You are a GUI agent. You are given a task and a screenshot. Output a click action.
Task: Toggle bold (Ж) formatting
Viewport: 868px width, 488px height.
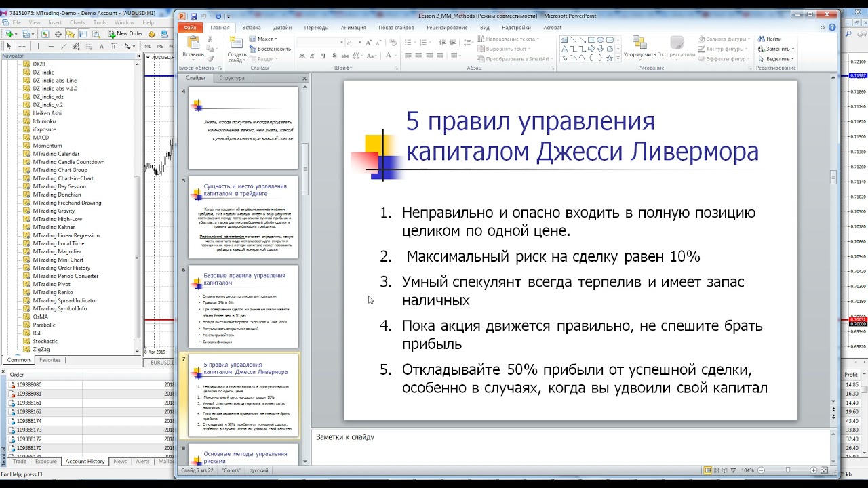[302, 56]
